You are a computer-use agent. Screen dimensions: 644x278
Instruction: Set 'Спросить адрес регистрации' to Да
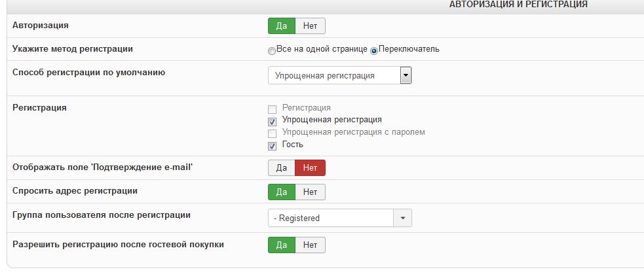(x=282, y=192)
